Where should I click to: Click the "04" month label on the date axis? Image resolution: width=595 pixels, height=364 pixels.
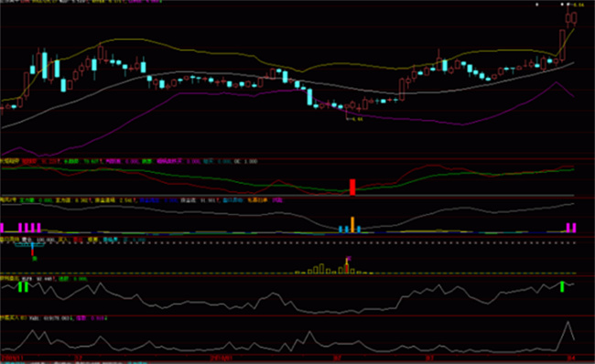click(571, 358)
